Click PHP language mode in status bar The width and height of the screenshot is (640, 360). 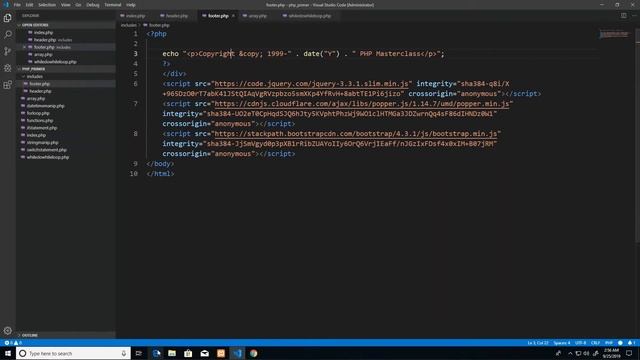pos(609,343)
